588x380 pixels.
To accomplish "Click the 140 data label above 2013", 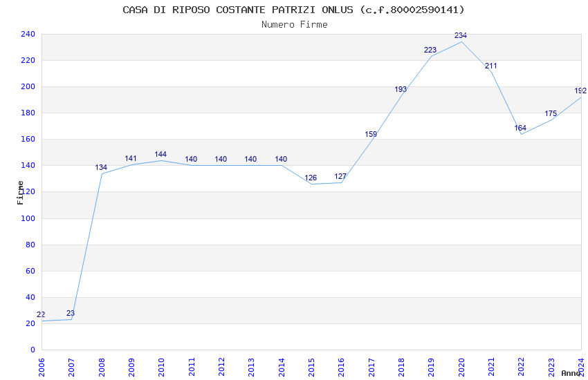I will pos(250,159).
